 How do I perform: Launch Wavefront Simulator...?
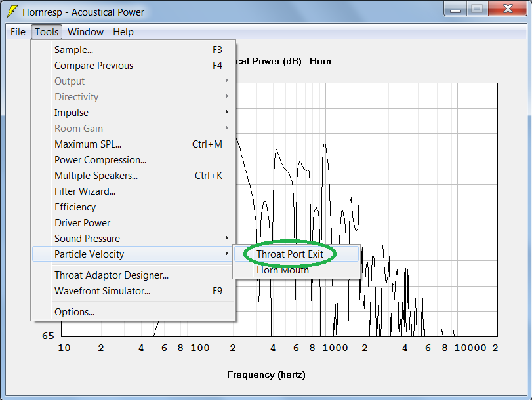pyautogui.click(x=134, y=290)
